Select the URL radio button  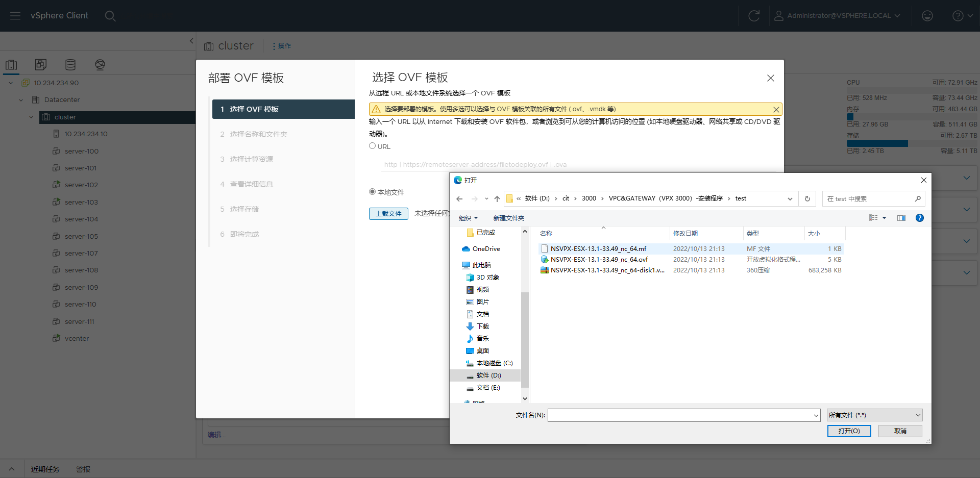[x=372, y=146]
